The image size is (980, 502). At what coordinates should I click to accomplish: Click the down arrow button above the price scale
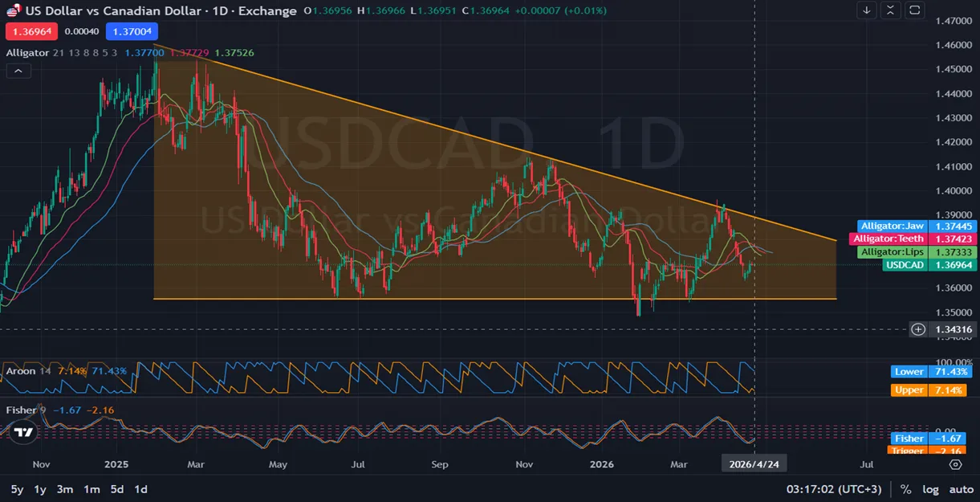pyautogui.click(x=866, y=10)
